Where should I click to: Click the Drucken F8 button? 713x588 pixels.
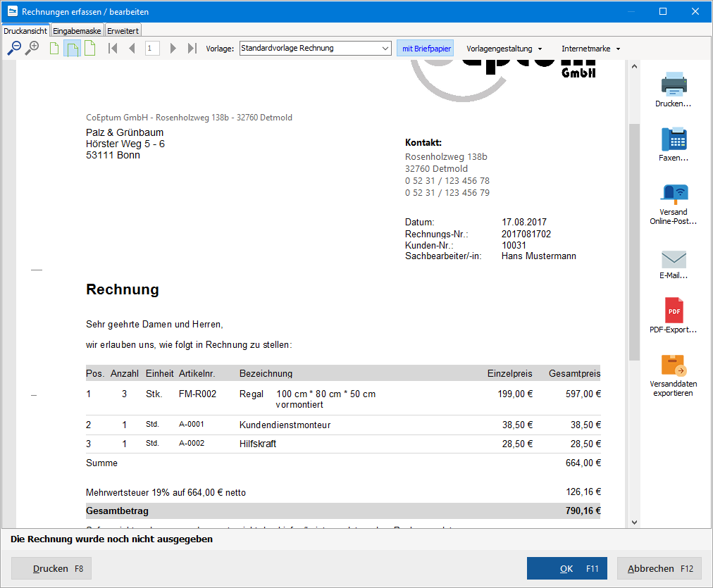[51, 568]
